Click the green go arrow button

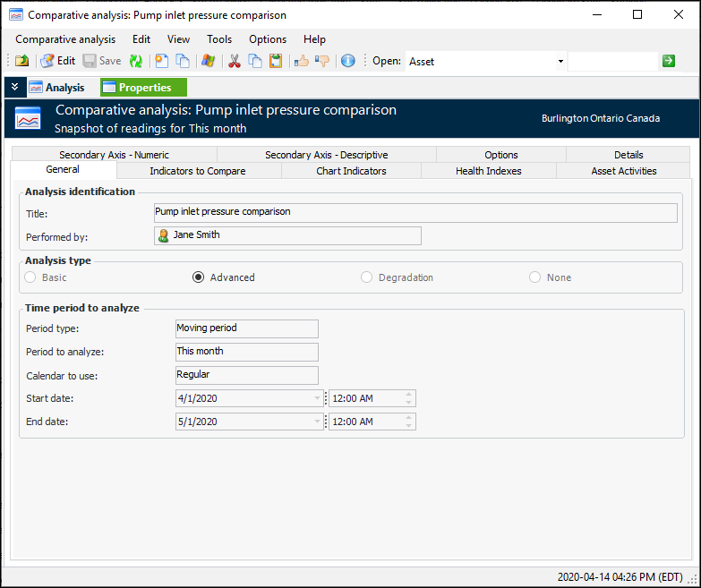coord(668,61)
